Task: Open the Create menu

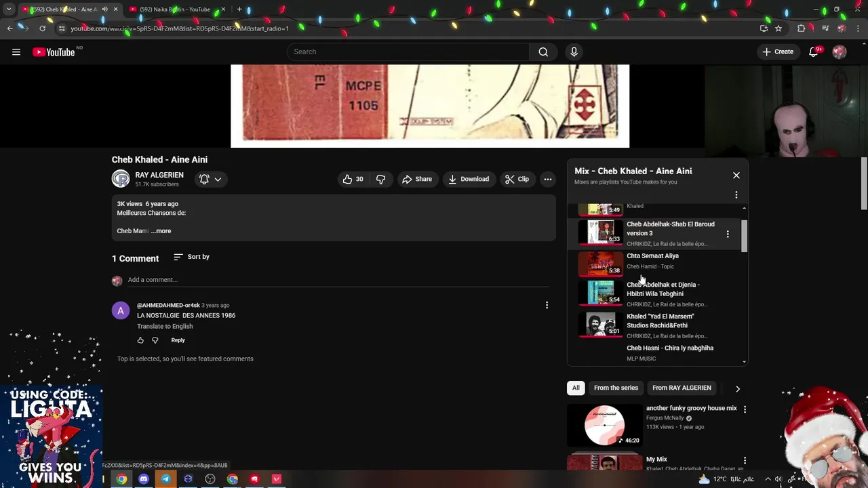Action: point(778,52)
